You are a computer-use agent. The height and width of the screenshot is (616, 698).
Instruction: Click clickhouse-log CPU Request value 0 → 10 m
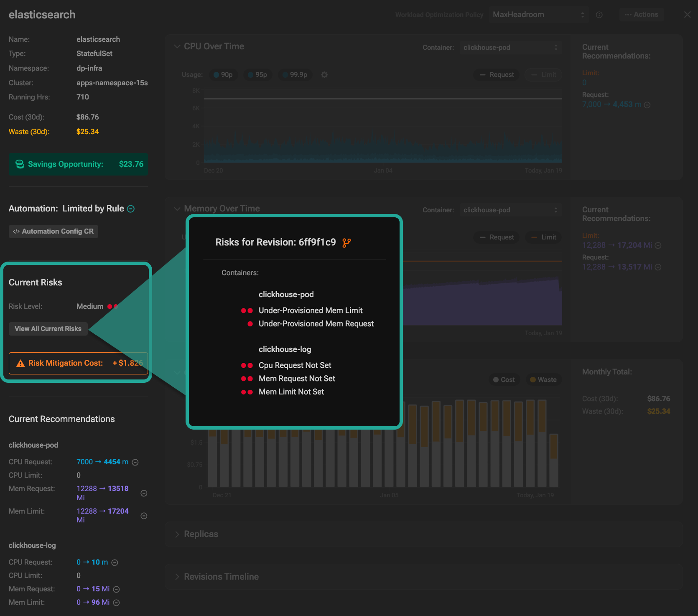tap(92, 562)
